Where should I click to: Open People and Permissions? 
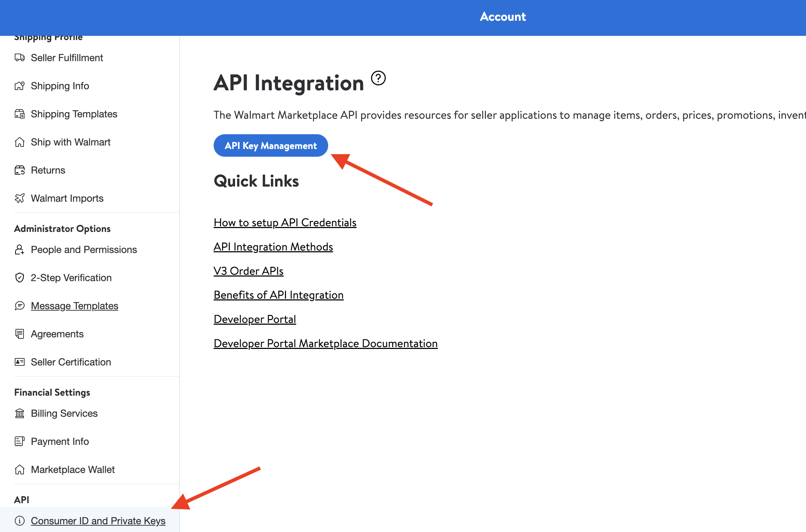(84, 249)
